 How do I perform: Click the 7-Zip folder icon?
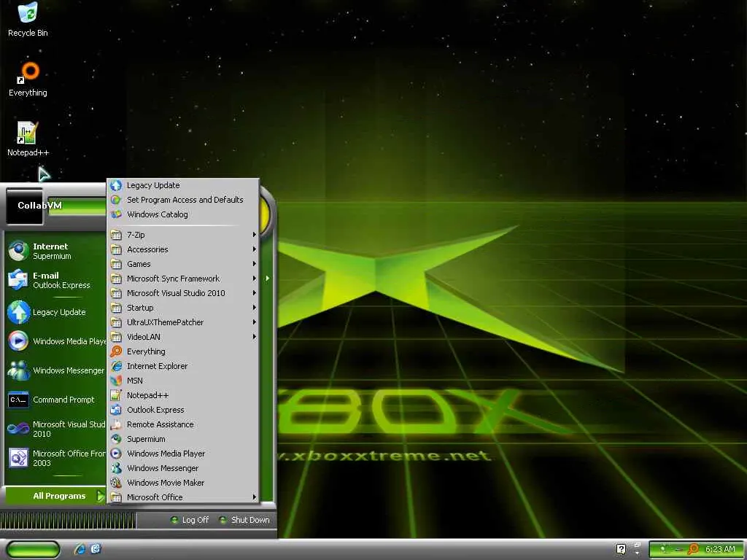tap(116, 235)
